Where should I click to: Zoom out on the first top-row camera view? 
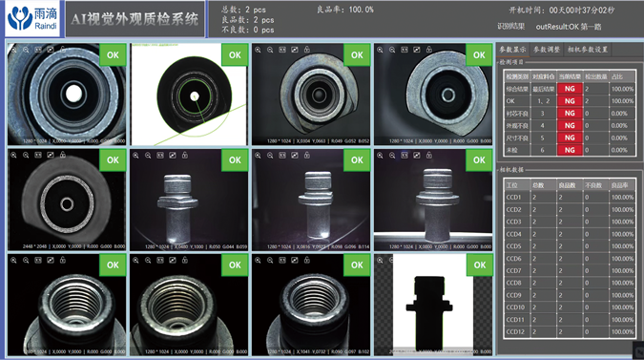26,50
